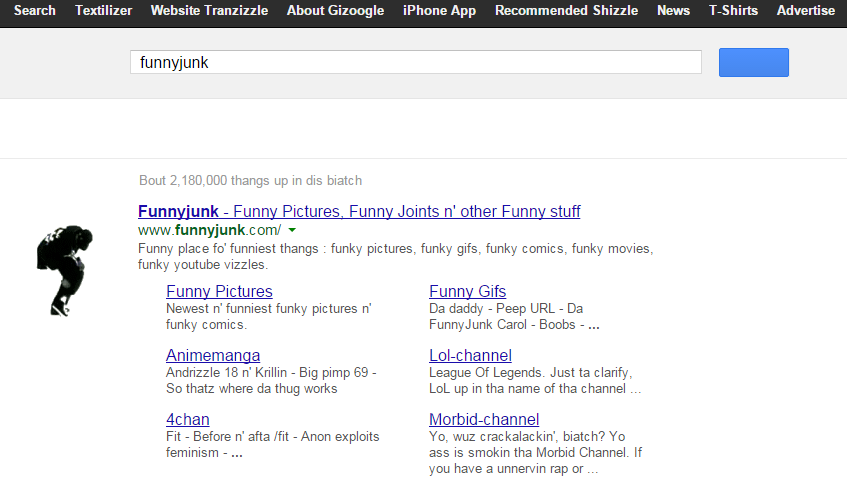Go to Website Tranzizzle page

tap(210, 11)
